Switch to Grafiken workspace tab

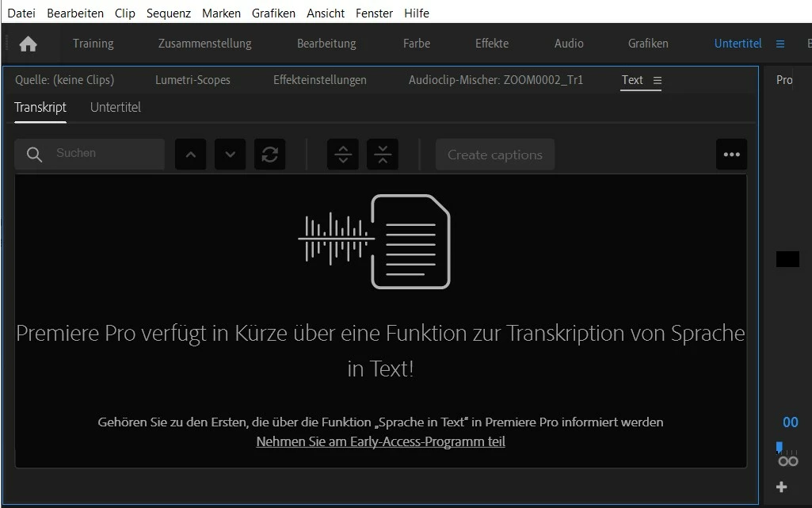(648, 44)
